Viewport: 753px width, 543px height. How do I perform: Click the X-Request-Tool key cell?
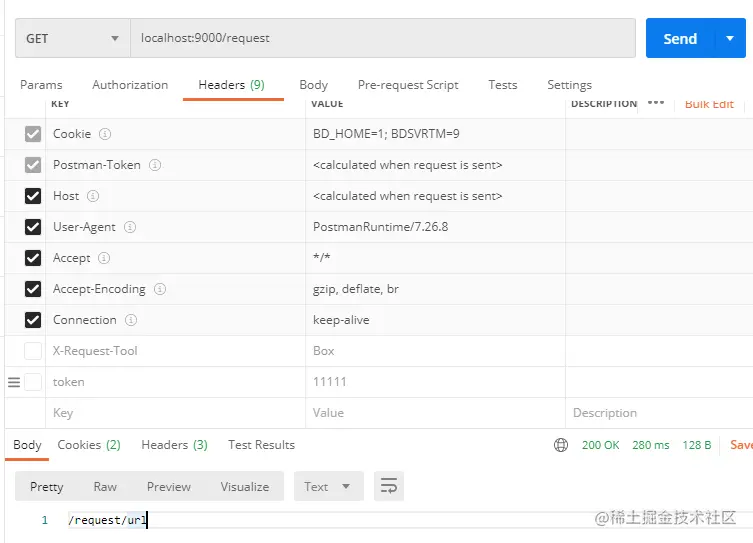pyautogui.click(x=175, y=351)
